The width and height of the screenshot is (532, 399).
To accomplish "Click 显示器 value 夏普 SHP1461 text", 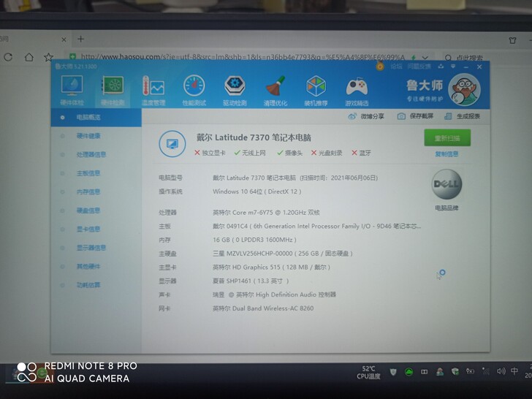I will (251, 281).
